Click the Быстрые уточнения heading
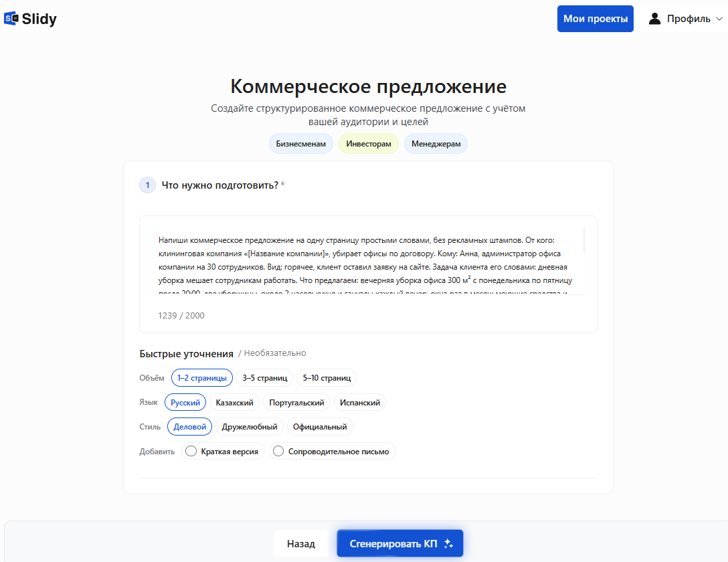Screen dimensions: 728x562 coord(186,354)
